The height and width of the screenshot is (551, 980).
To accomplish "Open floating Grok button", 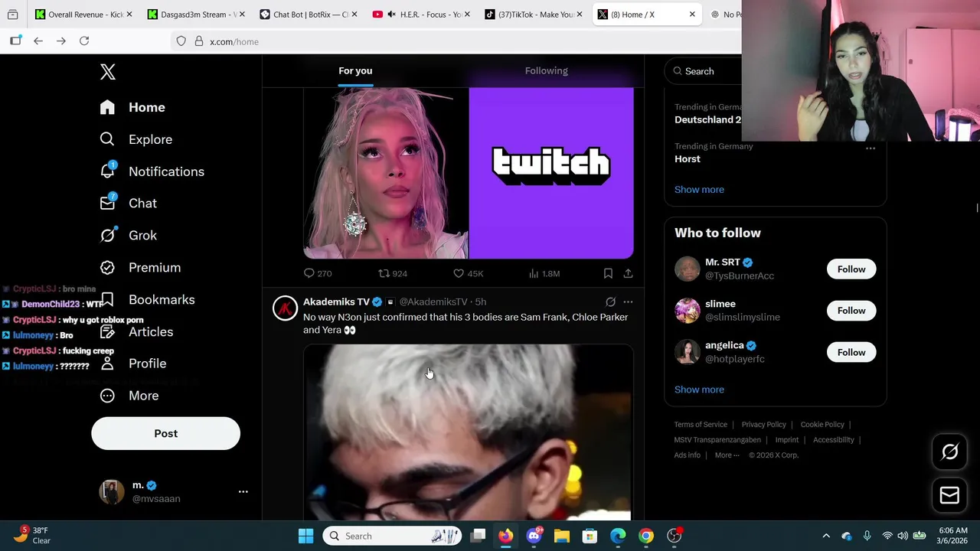I will click(949, 452).
